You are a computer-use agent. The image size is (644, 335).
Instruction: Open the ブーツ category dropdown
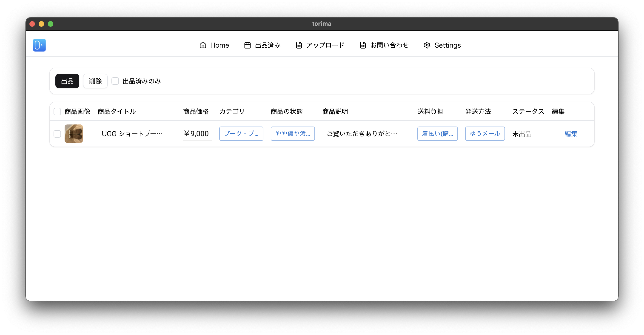coord(241,134)
